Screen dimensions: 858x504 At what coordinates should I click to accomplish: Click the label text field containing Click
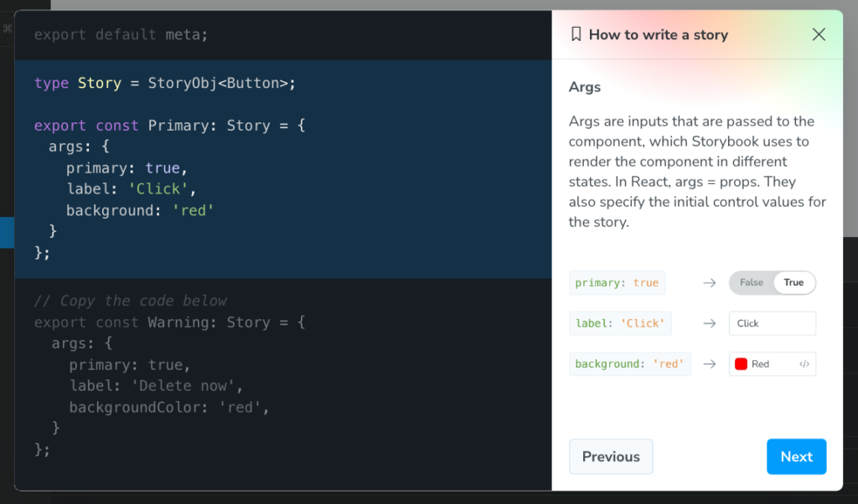pos(772,323)
